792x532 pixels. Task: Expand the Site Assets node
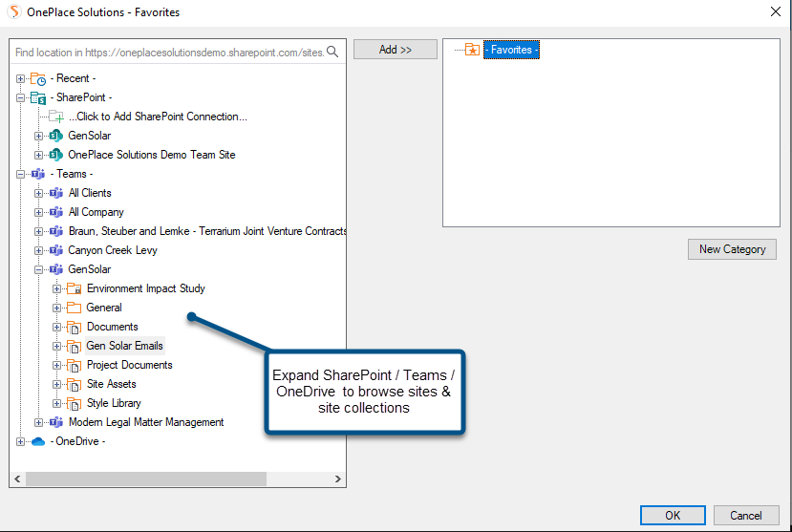[x=56, y=385]
